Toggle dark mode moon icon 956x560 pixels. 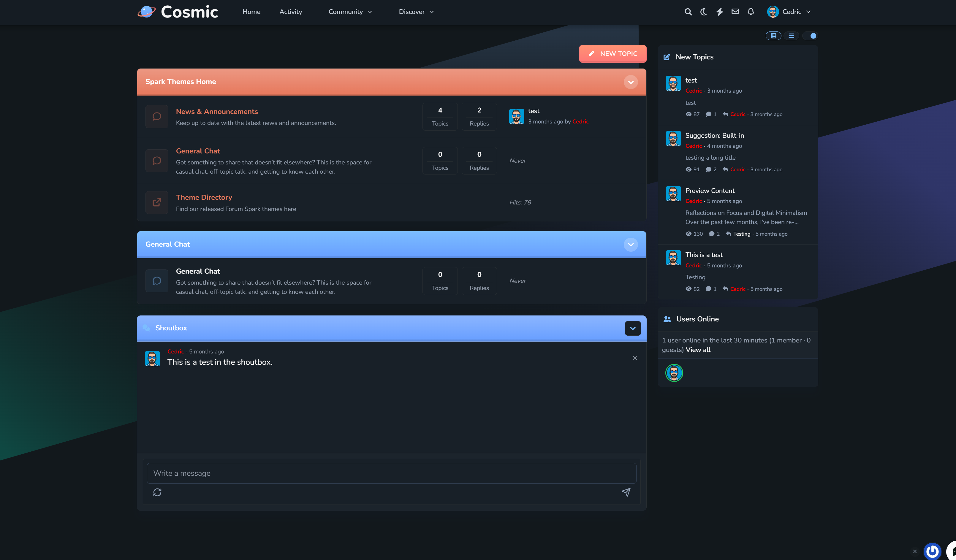pyautogui.click(x=703, y=12)
